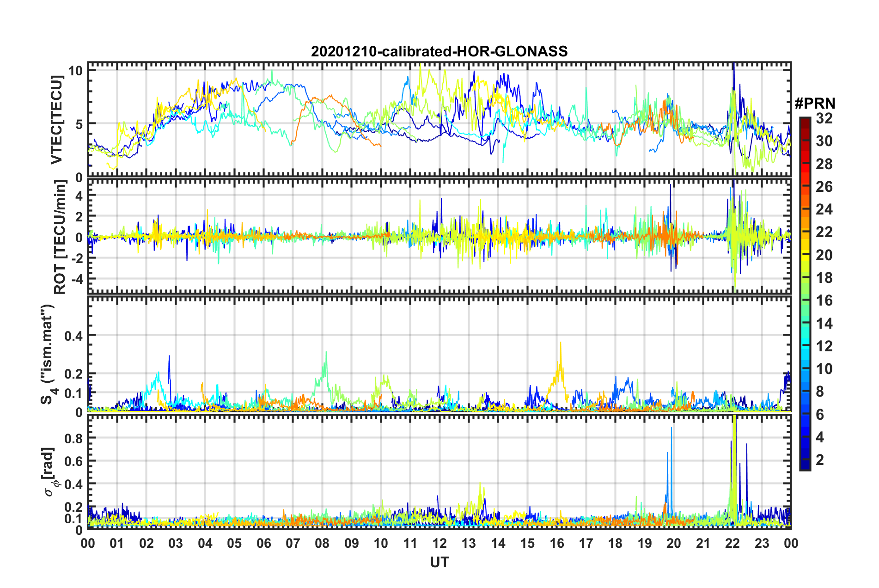879x588 pixels.
Task: Click colorbar tick label "26"
Action: pos(824,187)
